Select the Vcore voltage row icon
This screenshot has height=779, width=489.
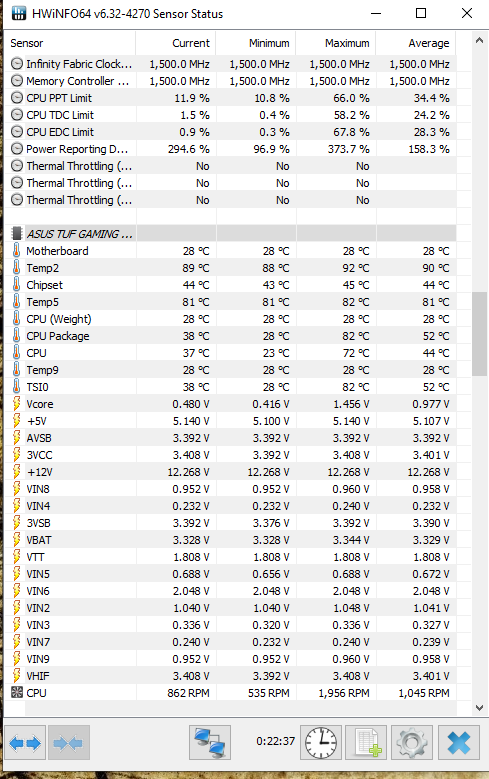pyautogui.click(x=17, y=404)
